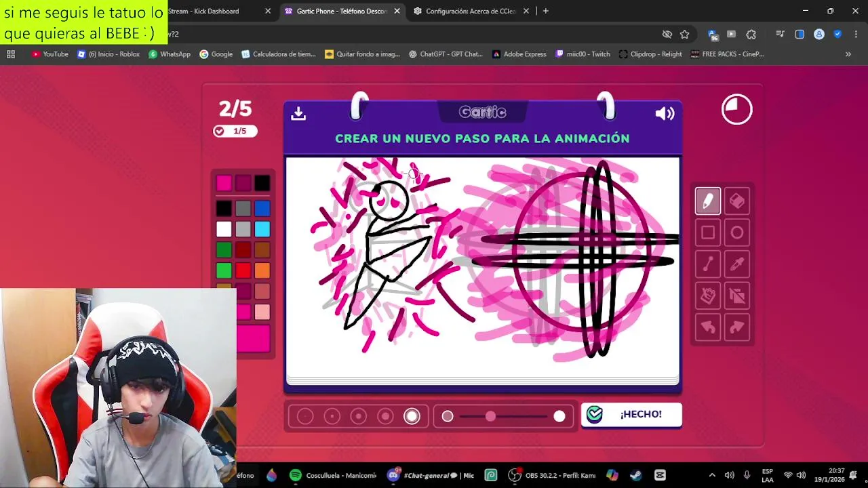Choose the second brush size
Screen dimensions: 868x488
click(x=332, y=417)
